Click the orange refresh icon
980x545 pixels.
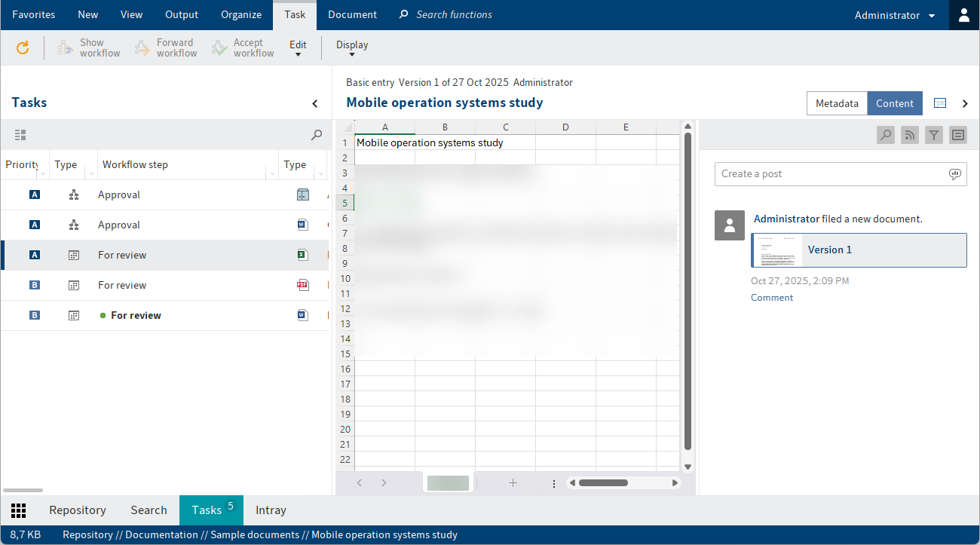pos(23,48)
